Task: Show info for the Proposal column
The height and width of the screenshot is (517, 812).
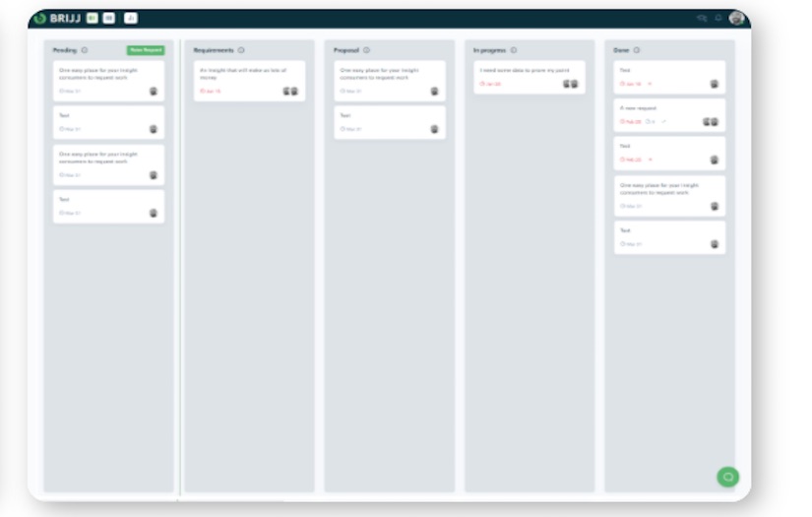Action: 366,50
